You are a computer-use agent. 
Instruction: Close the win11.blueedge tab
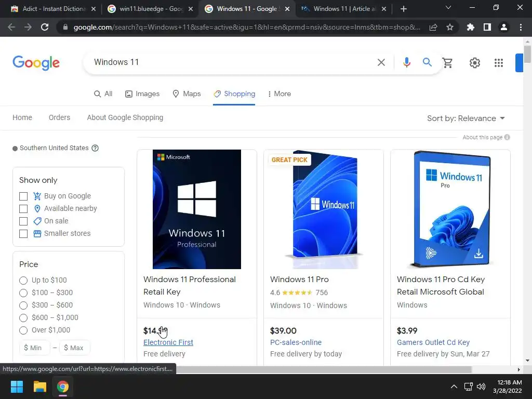click(191, 9)
